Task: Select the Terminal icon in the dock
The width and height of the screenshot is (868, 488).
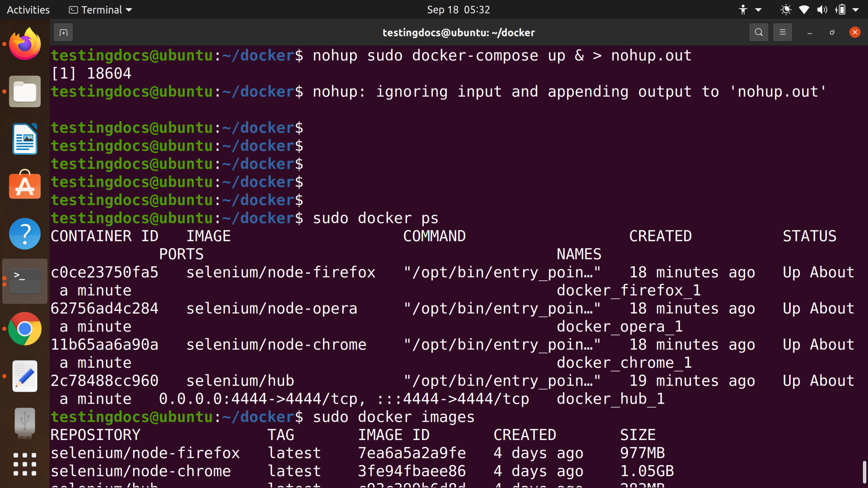Action: [25, 281]
